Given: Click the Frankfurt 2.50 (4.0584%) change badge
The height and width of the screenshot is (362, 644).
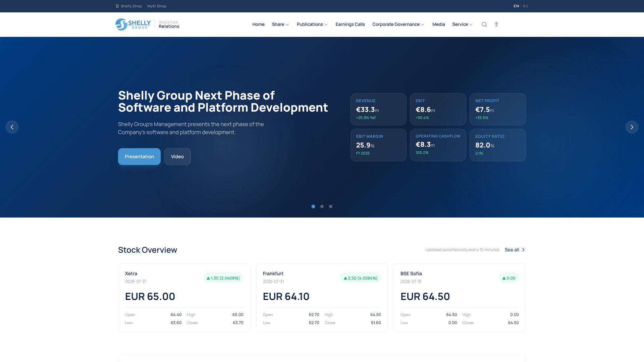Looking at the screenshot, I should (x=361, y=278).
